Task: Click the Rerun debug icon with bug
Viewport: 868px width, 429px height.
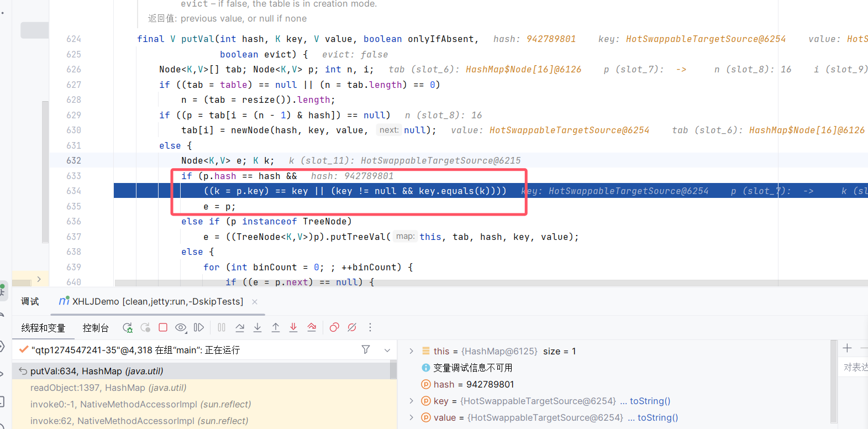Action: pos(127,328)
